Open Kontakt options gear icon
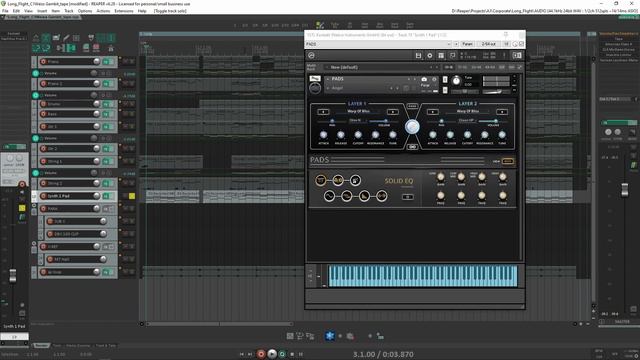This screenshot has height=360, width=640. [x=429, y=56]
